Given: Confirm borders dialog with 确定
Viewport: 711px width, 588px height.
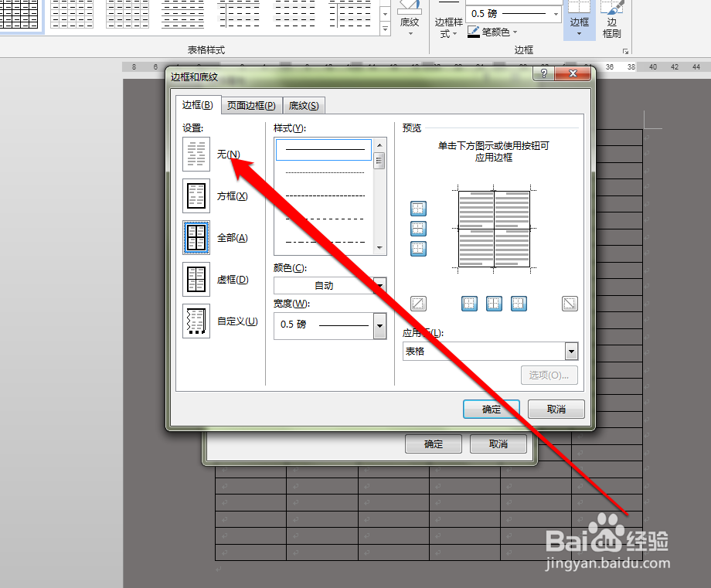Looking at the screenshot, I should point(492,409).
